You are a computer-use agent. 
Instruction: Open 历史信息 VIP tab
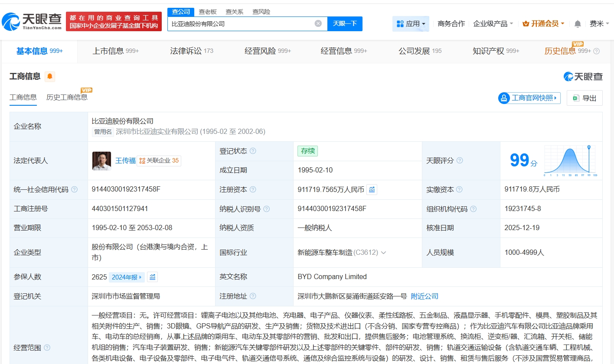(x=568, y=51)
